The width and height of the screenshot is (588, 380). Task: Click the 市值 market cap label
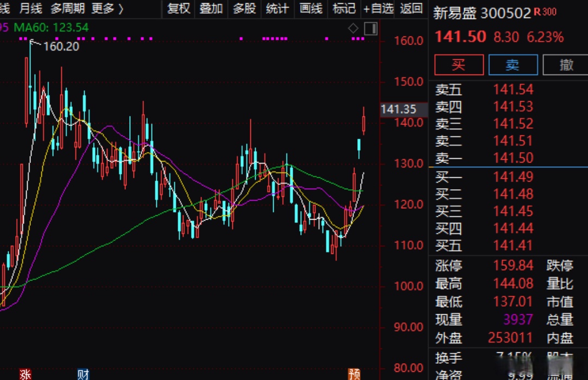(560, 302)
